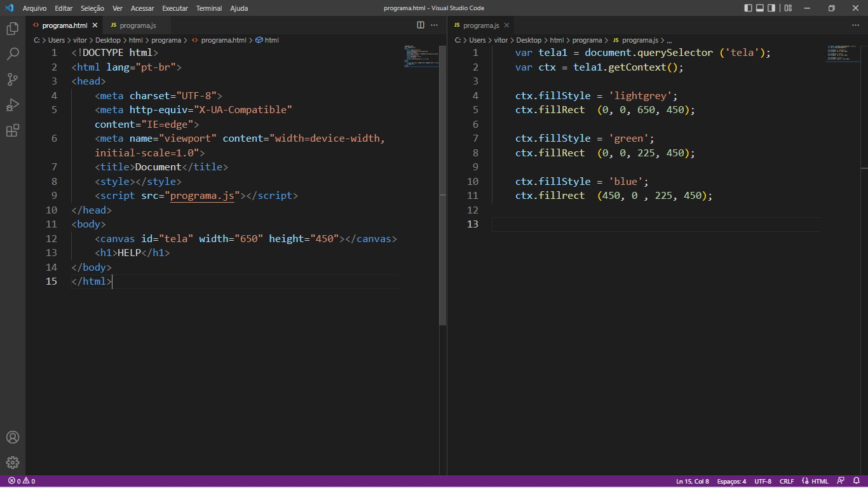Open the Run and Debug view
The height and width of the screenshot is (488, 868).
[12, 105]
